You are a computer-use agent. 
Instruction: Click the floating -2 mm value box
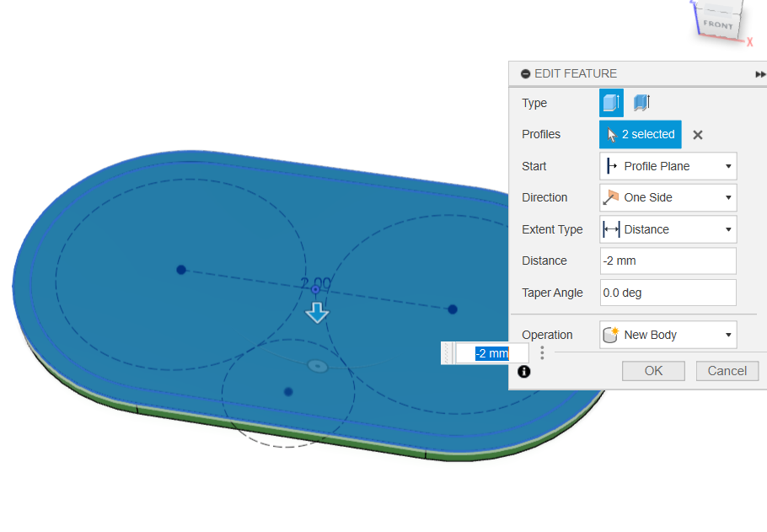tap(491, 353)
